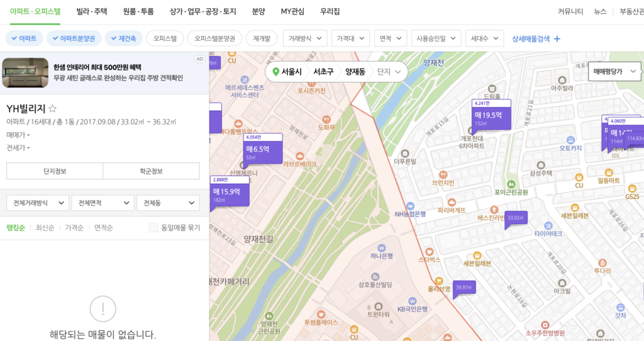Click the green location pin by 서울시
644x341 pixels.
[275, 72]
